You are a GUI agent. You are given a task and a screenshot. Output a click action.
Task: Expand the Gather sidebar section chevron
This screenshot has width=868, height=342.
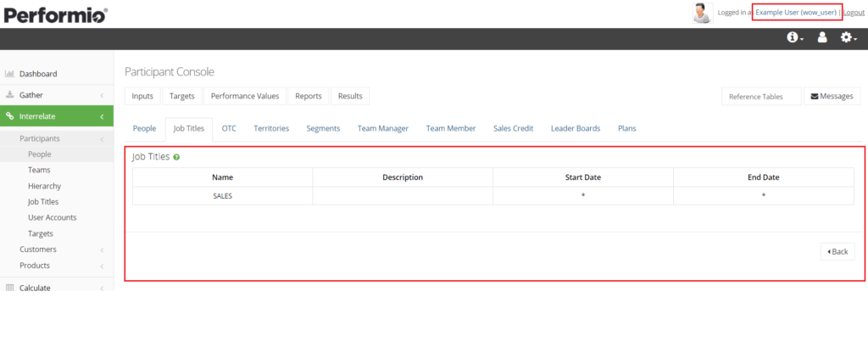(102, 95)
